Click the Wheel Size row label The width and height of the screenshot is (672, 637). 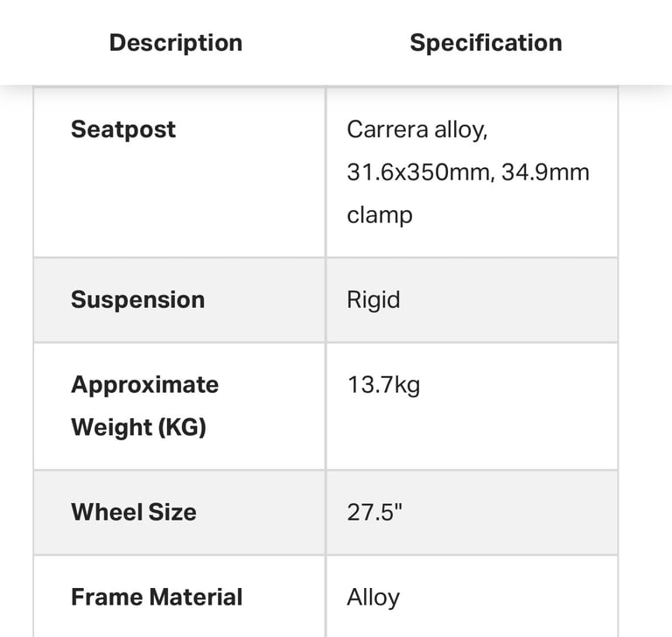134,512
